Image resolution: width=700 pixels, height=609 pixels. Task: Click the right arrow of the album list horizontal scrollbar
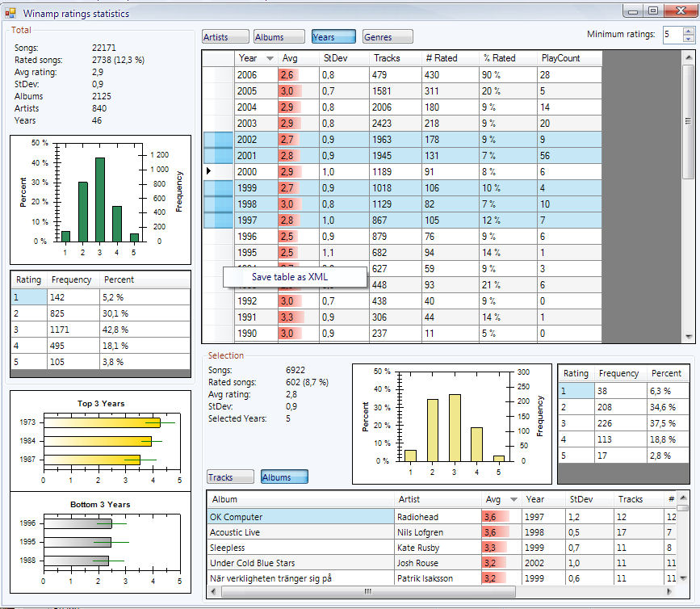[669, 591]
